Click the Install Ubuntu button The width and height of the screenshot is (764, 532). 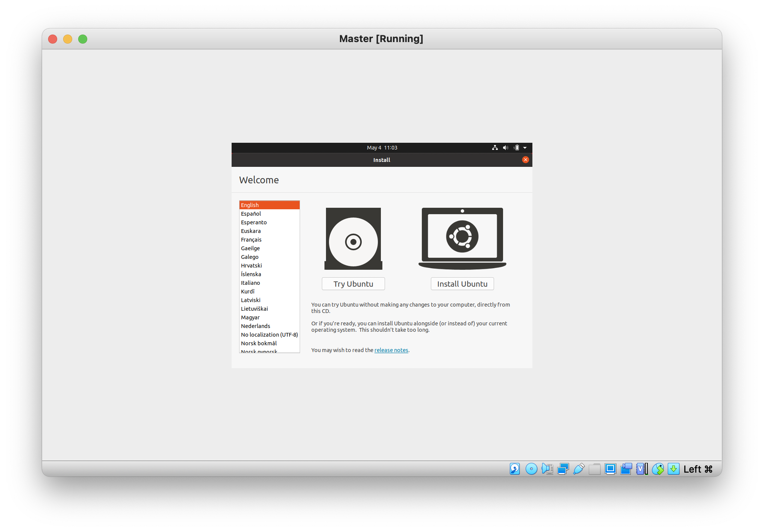click(462, 284)
